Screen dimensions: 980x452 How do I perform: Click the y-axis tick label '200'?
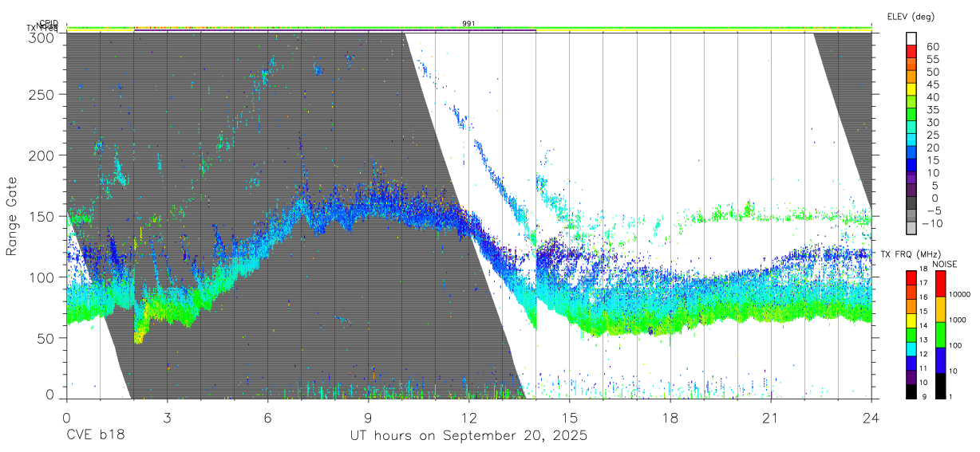click(41, 155)
